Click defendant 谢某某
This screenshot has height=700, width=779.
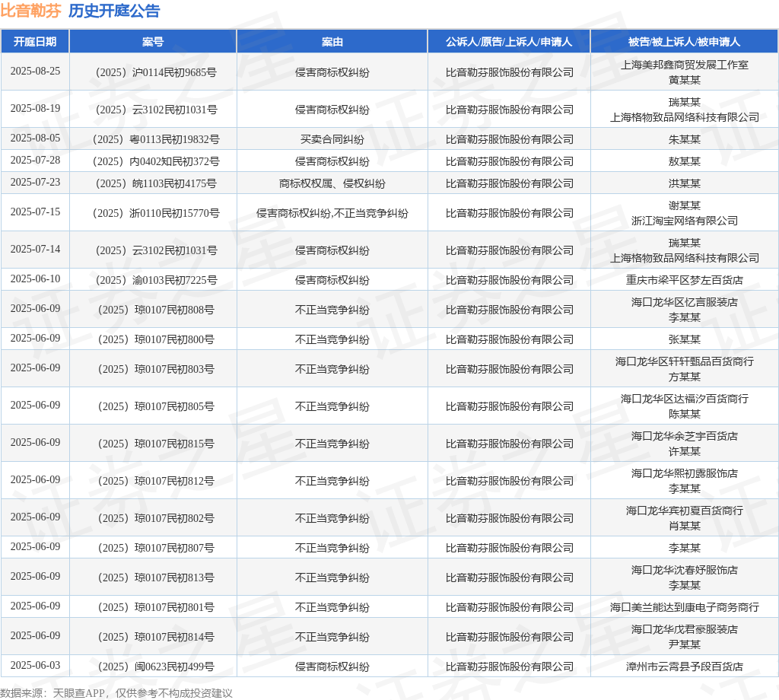[684, 205]
